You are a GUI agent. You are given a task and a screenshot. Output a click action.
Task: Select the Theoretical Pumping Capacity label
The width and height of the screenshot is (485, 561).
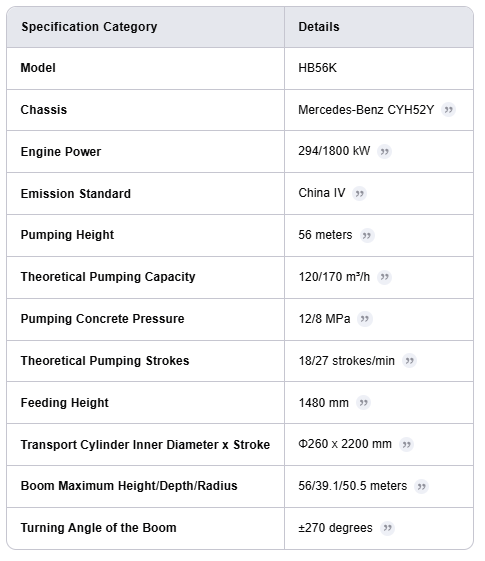click(x=108, y=277)
